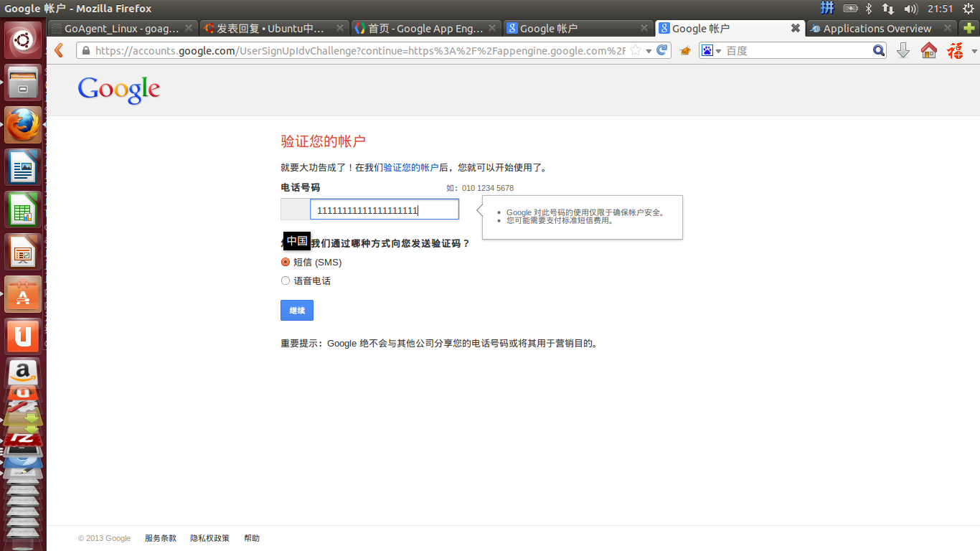Bookmark this page with star icon
The width and height of the screenshot is (980, 551).
[x=635, y=51]
